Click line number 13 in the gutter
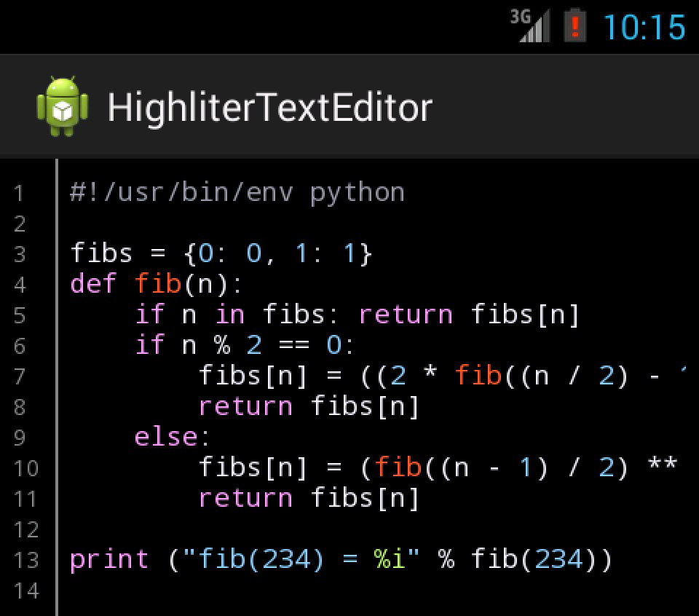The width and height of the screenshot is (699, 616). pyautogui.click(x=25, y=561)
